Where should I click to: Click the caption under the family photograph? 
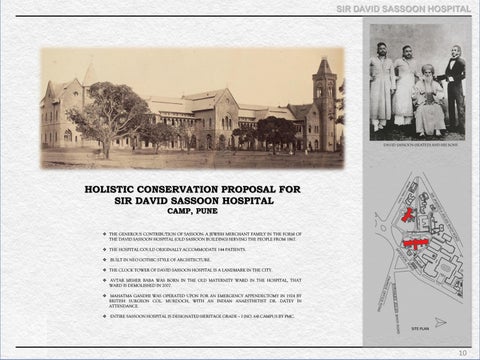pos(420,145)
